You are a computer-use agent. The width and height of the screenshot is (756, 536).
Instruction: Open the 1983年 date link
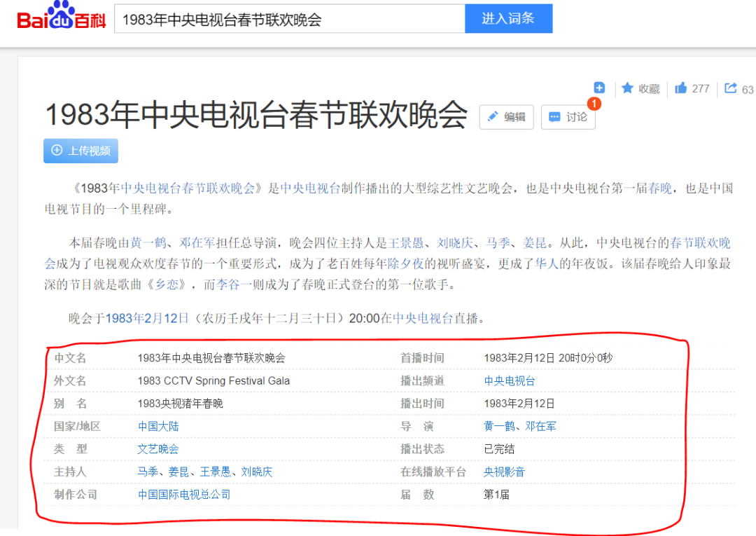(x=124, y=318)
